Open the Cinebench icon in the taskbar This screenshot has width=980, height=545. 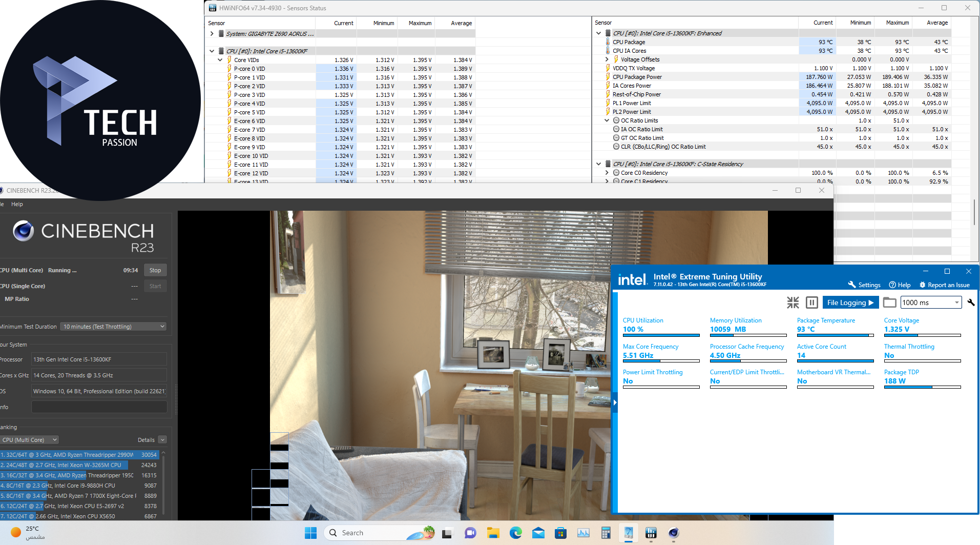point(673,533)
